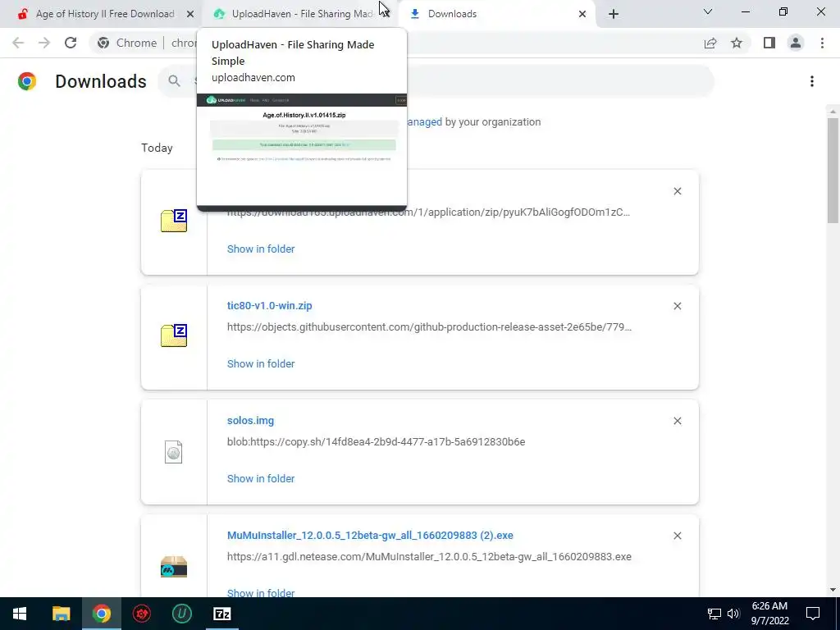Open MuMuInstaller_12.0.0.5 exe file link
Viewport: 840px width, 630px height.
click(370, 536)
